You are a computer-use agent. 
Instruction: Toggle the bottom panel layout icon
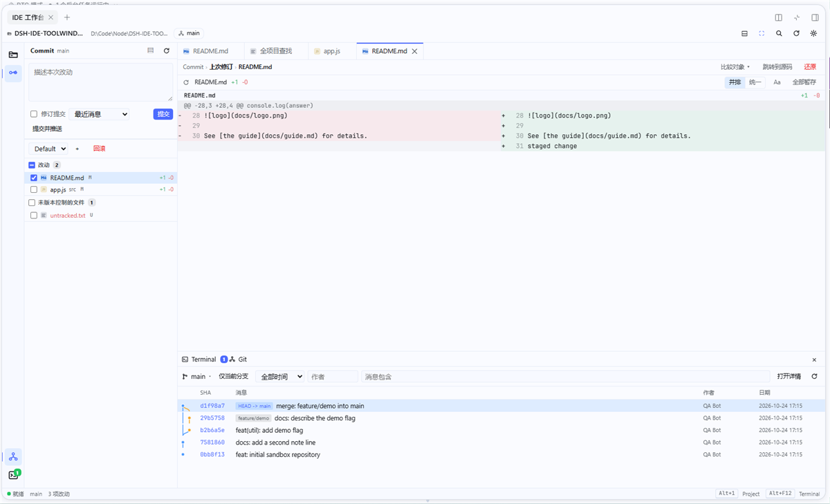(744, 33)
